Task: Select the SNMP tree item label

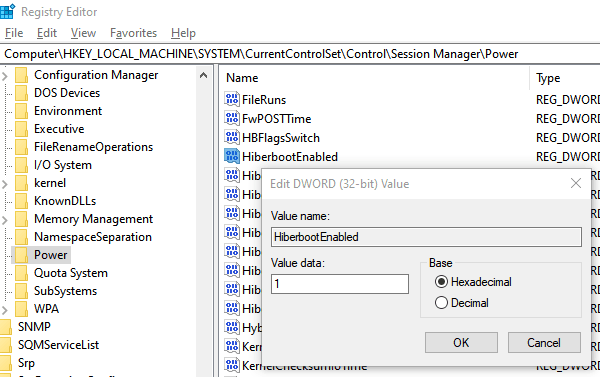Action: [34, 327]
